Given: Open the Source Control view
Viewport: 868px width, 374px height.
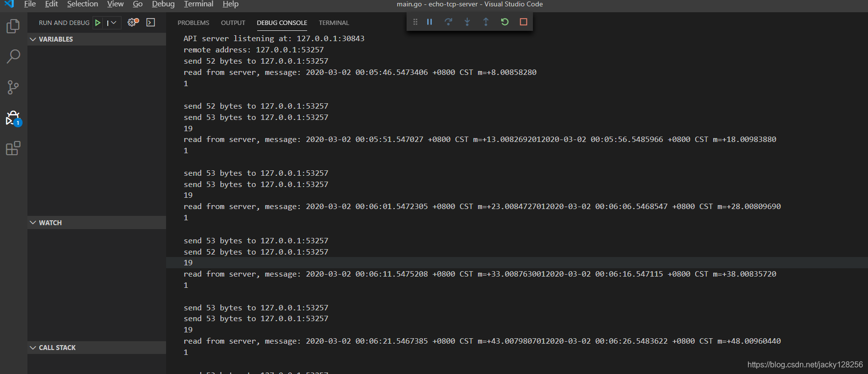Looking at the screenshot, I should point(13,87).
